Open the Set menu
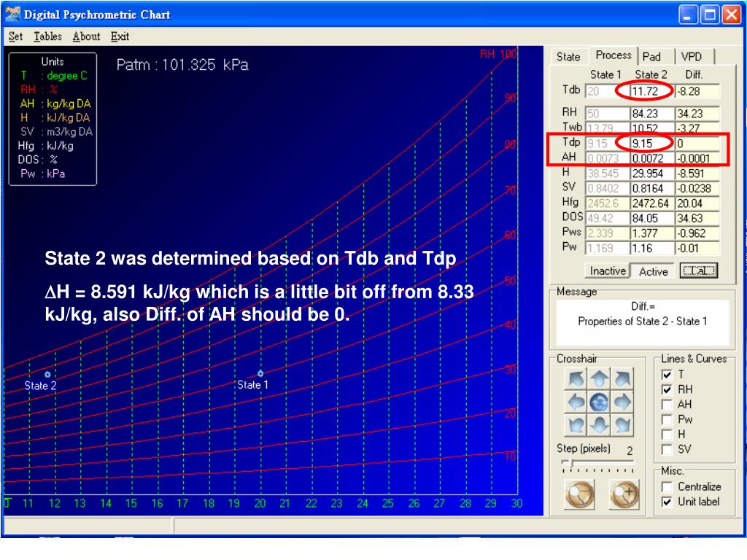The image size is (747, 560). pyautogui.click(x=16, y=36)
